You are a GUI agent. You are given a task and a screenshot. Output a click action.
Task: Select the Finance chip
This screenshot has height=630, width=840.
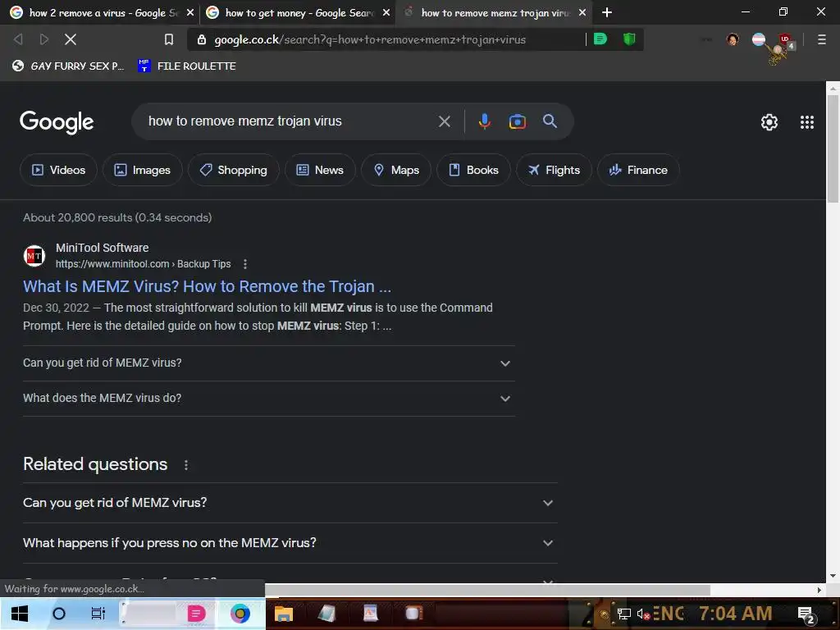[x=638, y=170]
